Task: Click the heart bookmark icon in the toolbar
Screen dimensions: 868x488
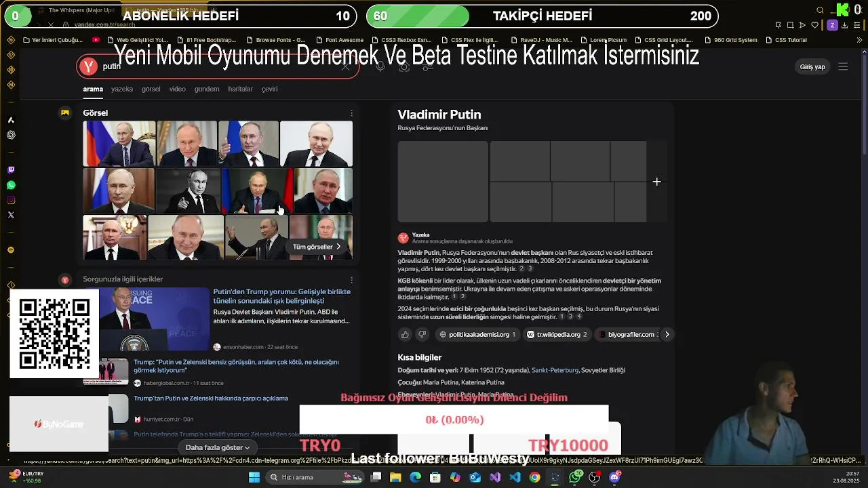Action: tap(814, 25)
